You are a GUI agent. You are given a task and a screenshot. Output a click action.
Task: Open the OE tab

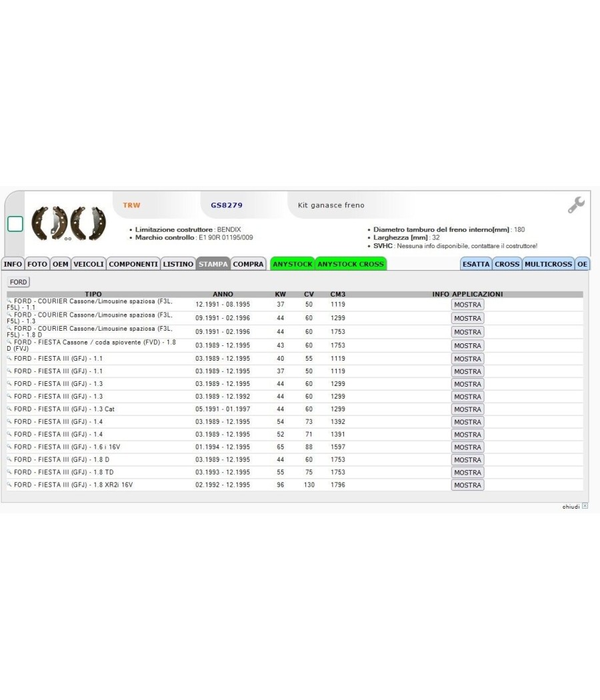pyautogui.click(x=582, y=264)
